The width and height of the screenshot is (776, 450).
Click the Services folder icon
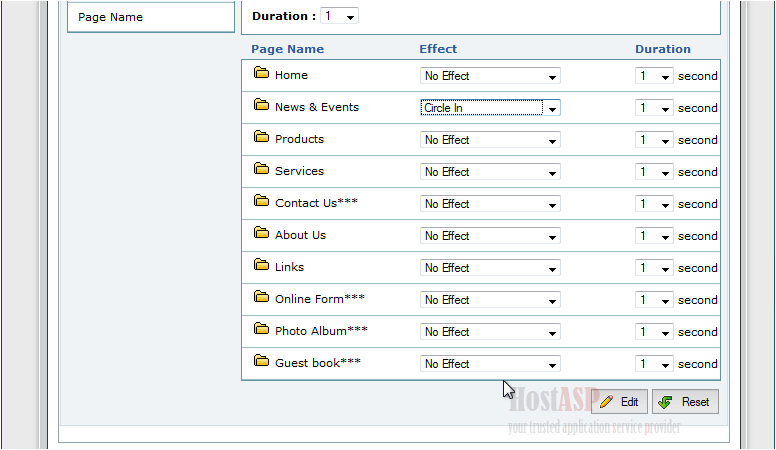261,169
